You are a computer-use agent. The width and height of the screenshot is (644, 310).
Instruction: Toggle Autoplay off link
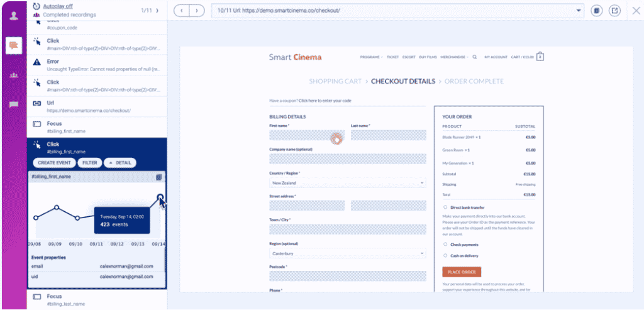pos(58,6)
